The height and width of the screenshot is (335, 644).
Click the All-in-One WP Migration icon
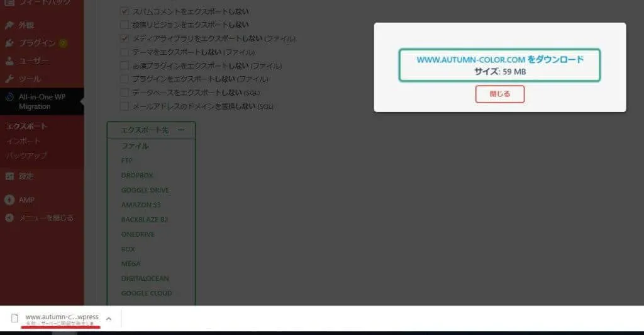[x=9, y=97]
